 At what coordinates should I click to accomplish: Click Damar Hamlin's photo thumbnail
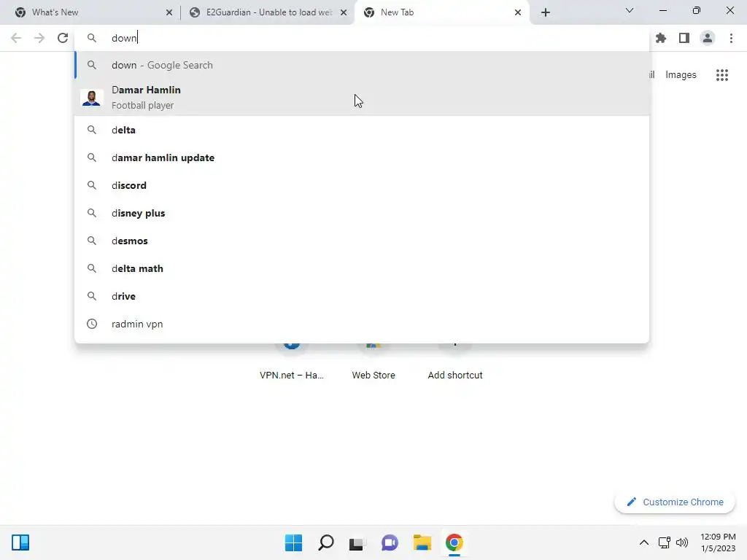click(91, 98)
